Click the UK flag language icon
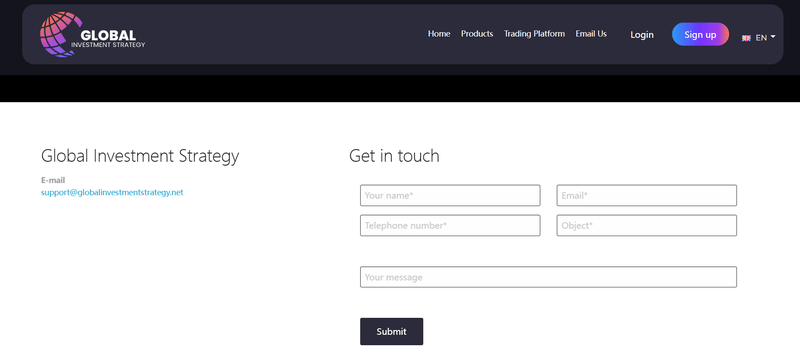This screenshot has width=800, height=360. tap(746, 38)
